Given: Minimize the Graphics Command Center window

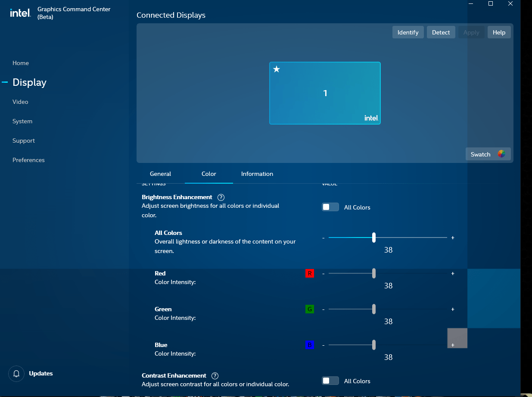Looking at the screenshot, I should point(471,3).
